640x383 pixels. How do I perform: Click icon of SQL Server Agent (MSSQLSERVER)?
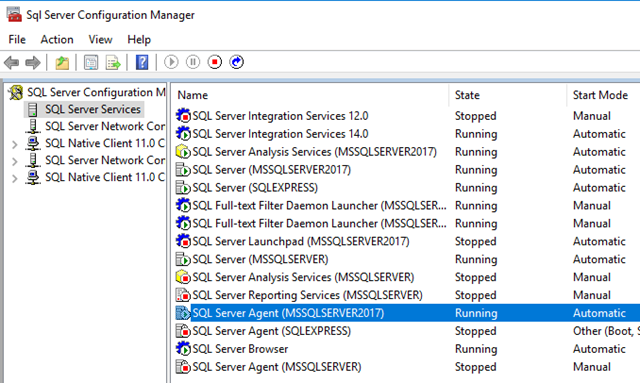(183, 367)
